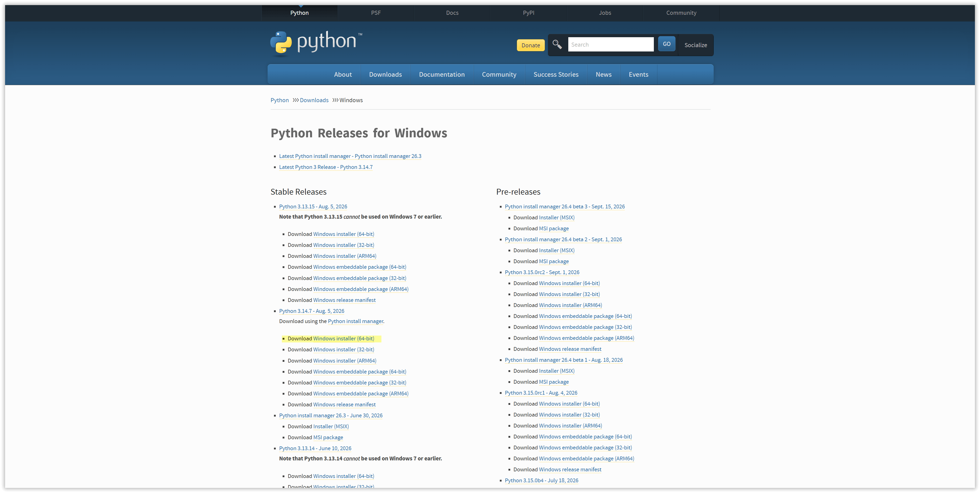
Task: Switch to the Docs top tab
Action: [452, 13]
